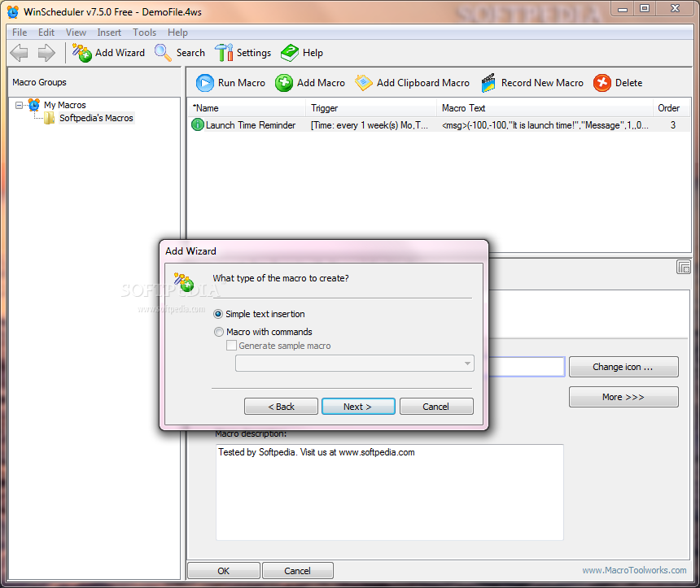Click the Add Clipboard Macro label
This screenshot has height=588, width=700.
[x=423, y=83]
